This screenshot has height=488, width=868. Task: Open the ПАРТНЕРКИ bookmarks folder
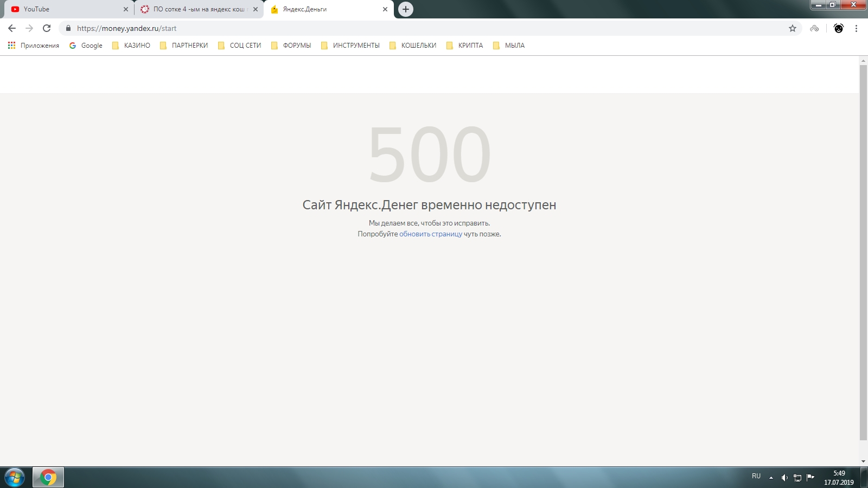pyautogui.click(x=184, y=46)
